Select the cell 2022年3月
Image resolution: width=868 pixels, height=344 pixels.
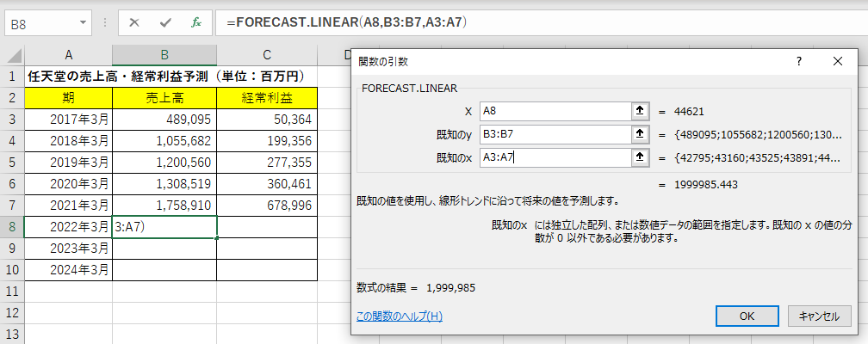click(69, 227)
